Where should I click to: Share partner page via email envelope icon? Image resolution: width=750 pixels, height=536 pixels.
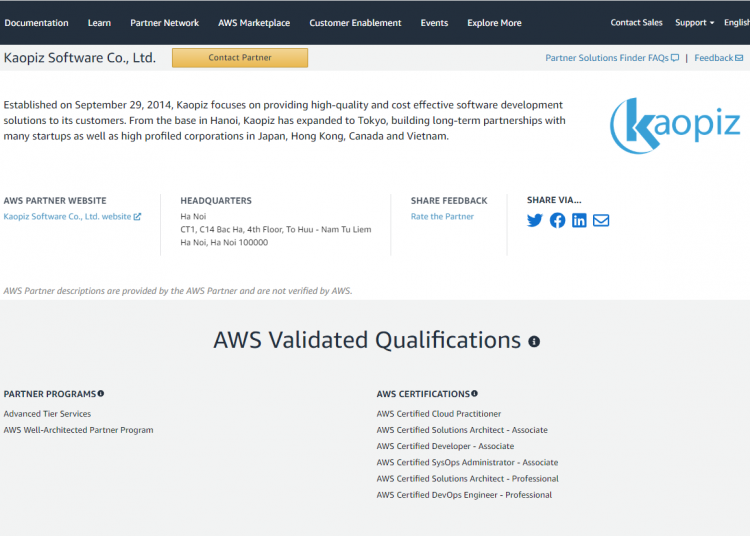coord(601,220)
